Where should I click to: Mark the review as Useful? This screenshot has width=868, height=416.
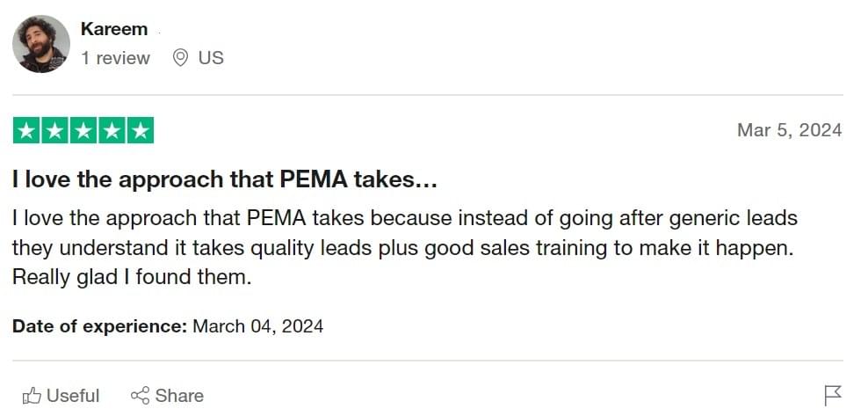pyautogui.click(x=61, y=396)
